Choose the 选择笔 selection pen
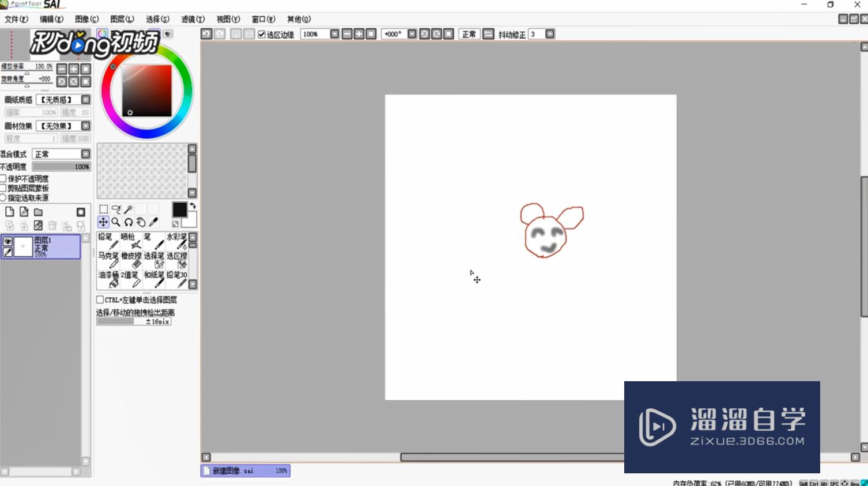The width and height of the screenshot is (868, 486). click(x=154, y=260)
